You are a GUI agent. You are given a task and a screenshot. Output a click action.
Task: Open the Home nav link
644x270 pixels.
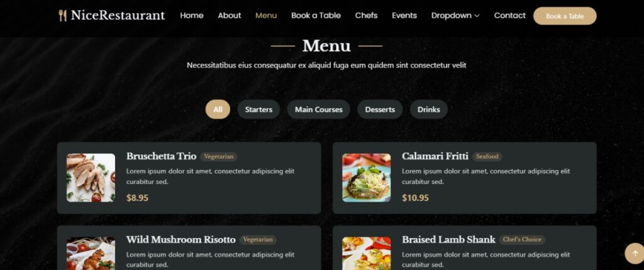[191, 16]
